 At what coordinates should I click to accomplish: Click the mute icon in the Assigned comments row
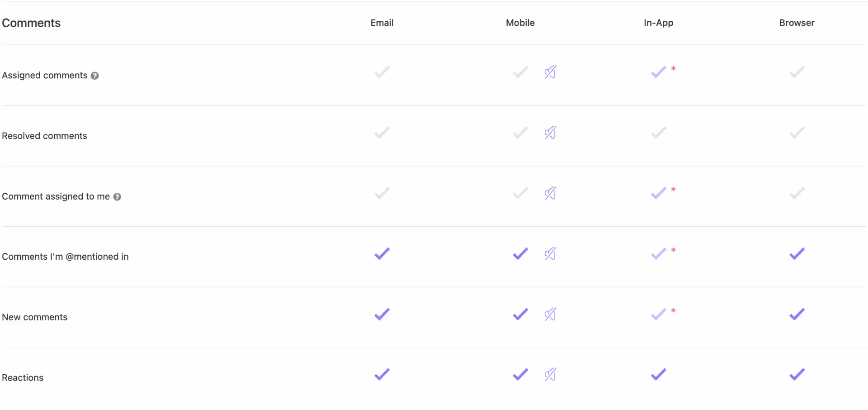point(550,72)
